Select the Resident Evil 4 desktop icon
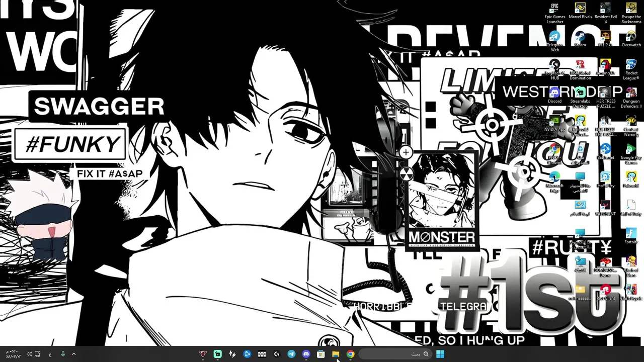 (605, 14)
